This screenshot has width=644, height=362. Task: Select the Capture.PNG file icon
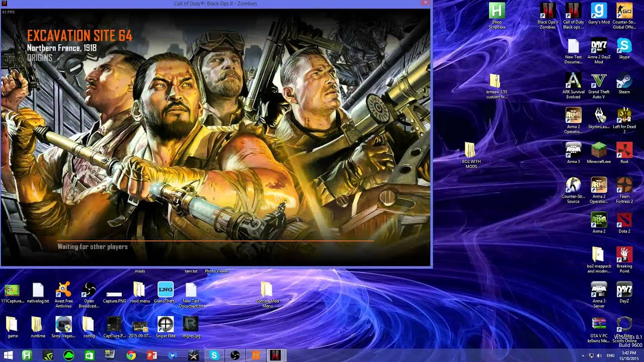114,295
